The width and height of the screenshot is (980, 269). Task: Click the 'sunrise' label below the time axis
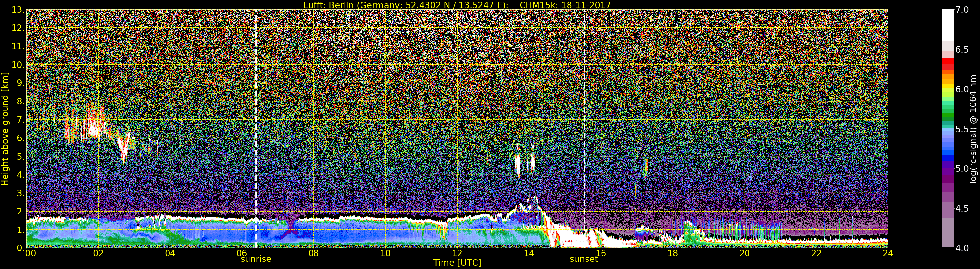point(256,259)
